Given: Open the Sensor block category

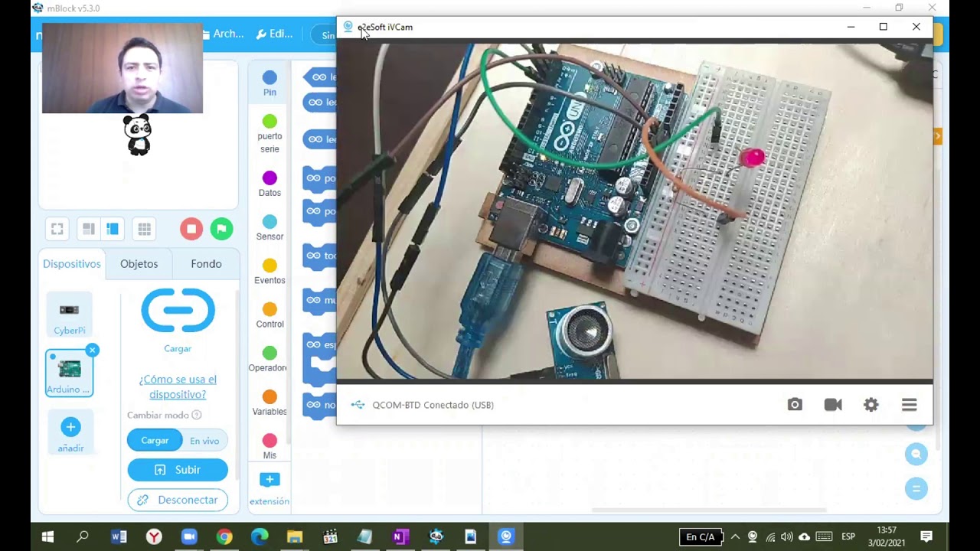Looking at the screenshot, I should [269, 228].
